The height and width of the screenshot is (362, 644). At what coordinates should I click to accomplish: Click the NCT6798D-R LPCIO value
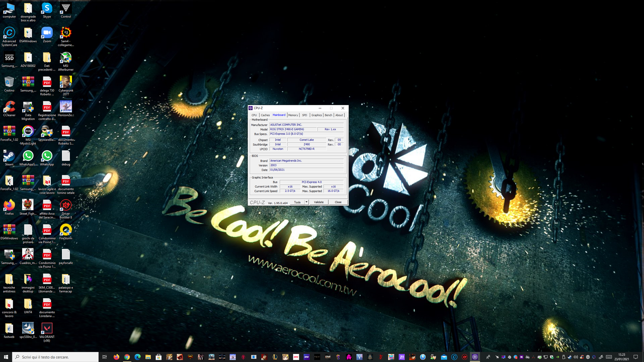pyautogui.click(x=307, y=149)
